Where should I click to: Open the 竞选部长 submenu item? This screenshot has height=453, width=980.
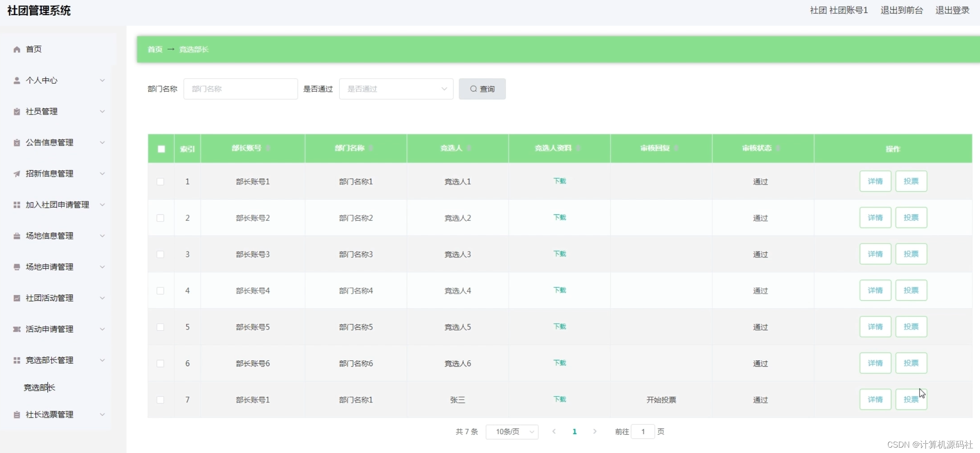pos(39,388)
